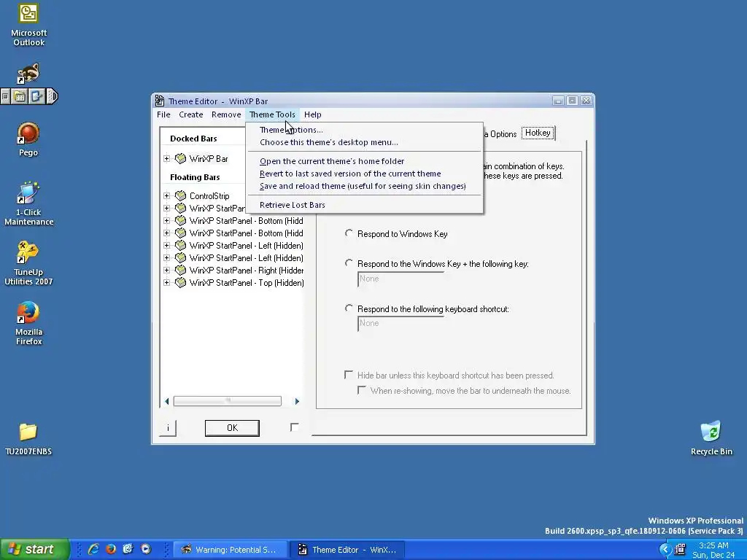747x560 pixels.
Task: Launch Internet Explorer from the quick launch
Action: (x=93, y=549)
